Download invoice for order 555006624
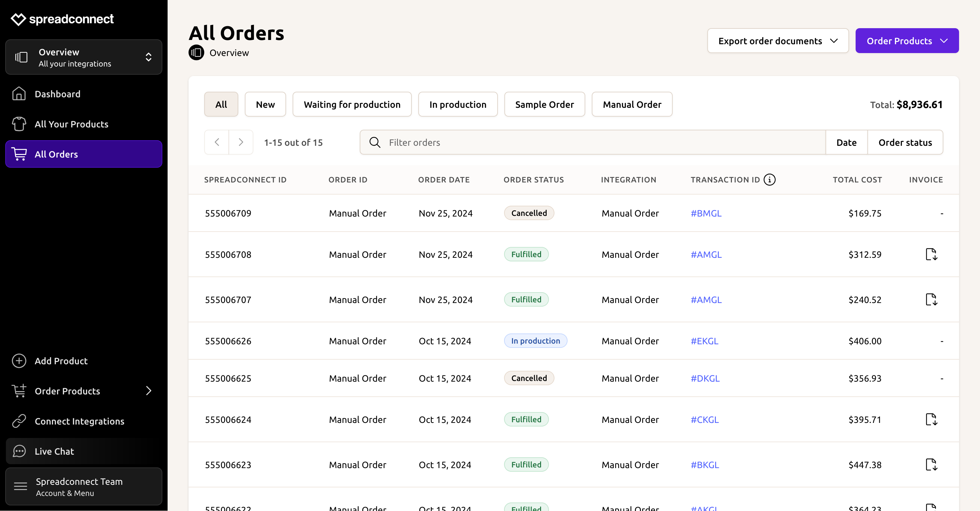The image size is (980, 511). coord(931,419)
